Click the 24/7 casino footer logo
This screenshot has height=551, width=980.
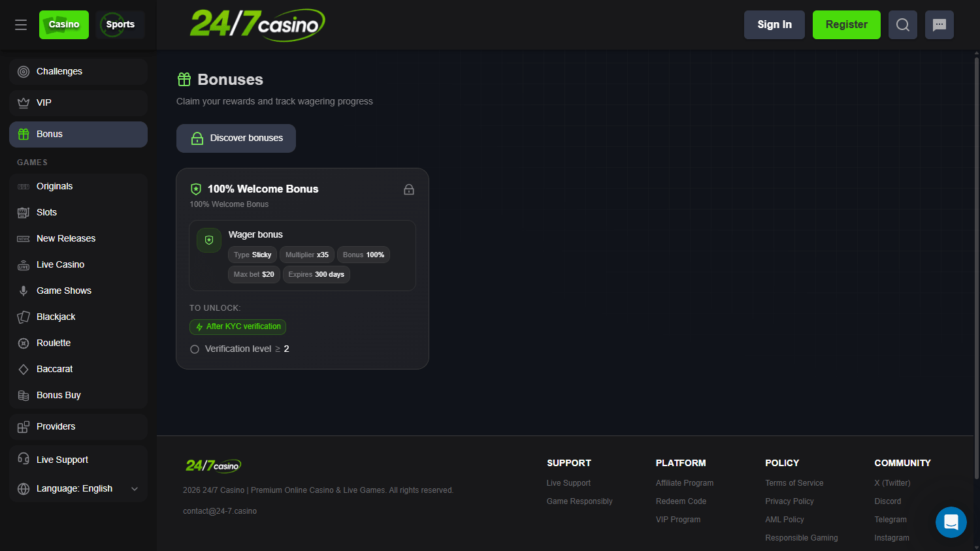[214, 465]
